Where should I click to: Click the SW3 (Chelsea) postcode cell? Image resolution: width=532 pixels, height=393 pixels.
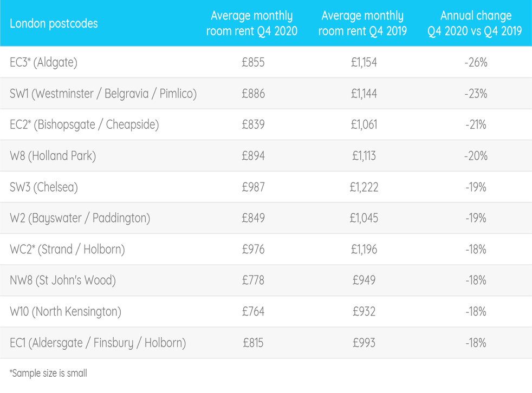click(44, 188)
